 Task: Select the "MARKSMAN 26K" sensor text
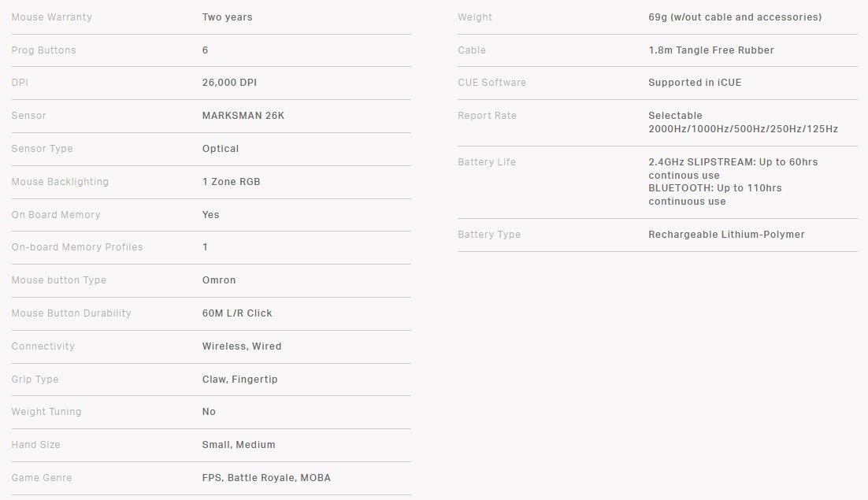pos(243,116)
